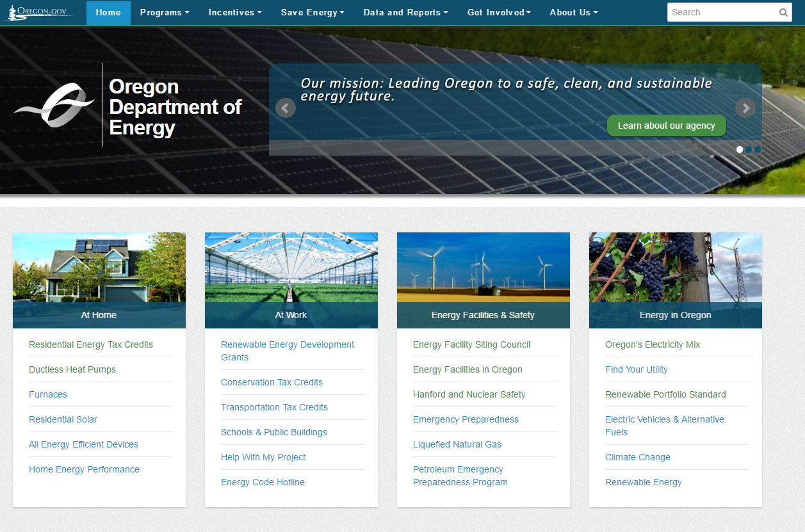Open Conservation Tax Credits link
This screenshot has width=805, height=532.
coord(272,382)
